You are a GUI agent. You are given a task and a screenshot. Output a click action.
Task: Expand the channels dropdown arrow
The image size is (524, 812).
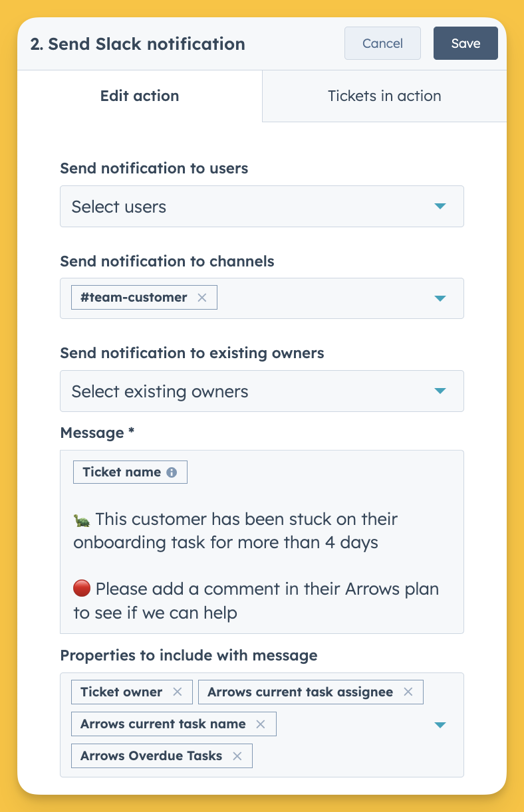pos(440,298)
